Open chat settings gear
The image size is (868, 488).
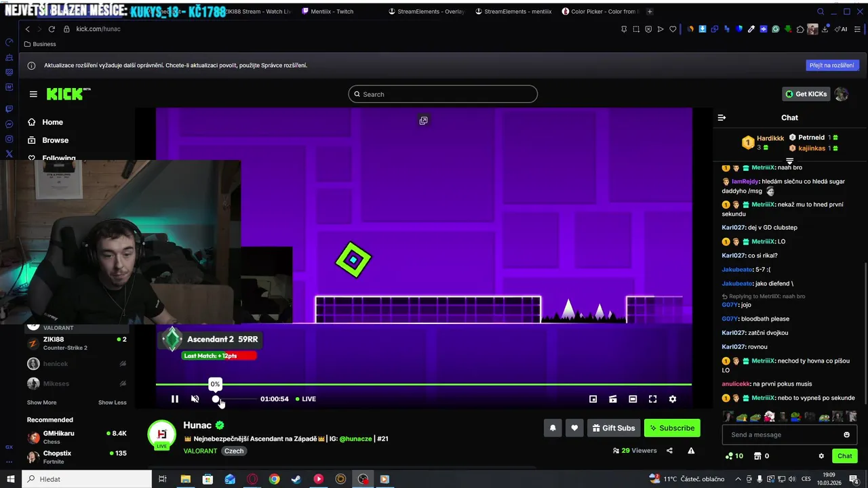[821, 456]
